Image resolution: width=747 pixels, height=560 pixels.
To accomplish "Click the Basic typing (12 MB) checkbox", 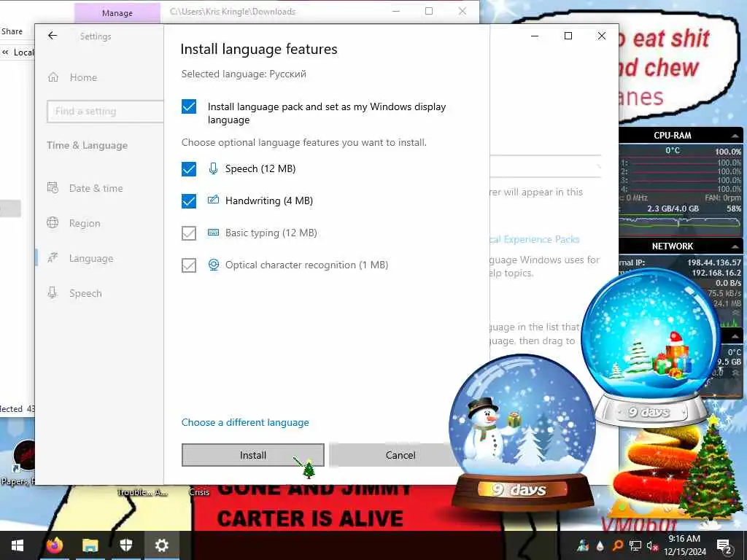I will click(x=189, y=233).
